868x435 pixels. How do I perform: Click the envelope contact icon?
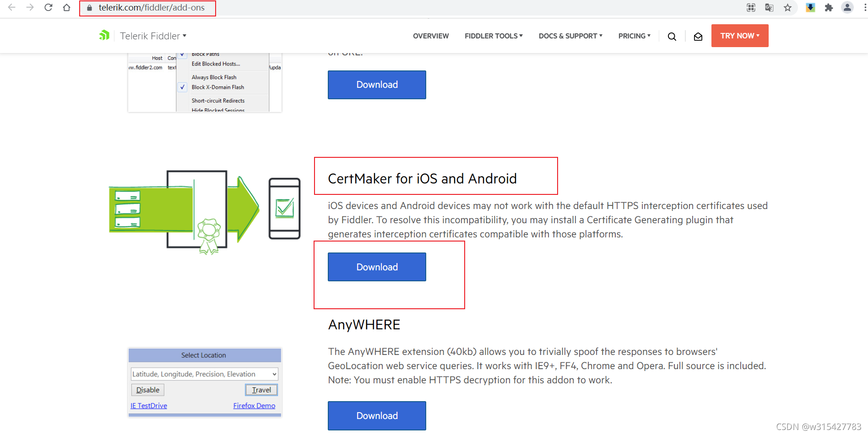[x=698, y=37]
